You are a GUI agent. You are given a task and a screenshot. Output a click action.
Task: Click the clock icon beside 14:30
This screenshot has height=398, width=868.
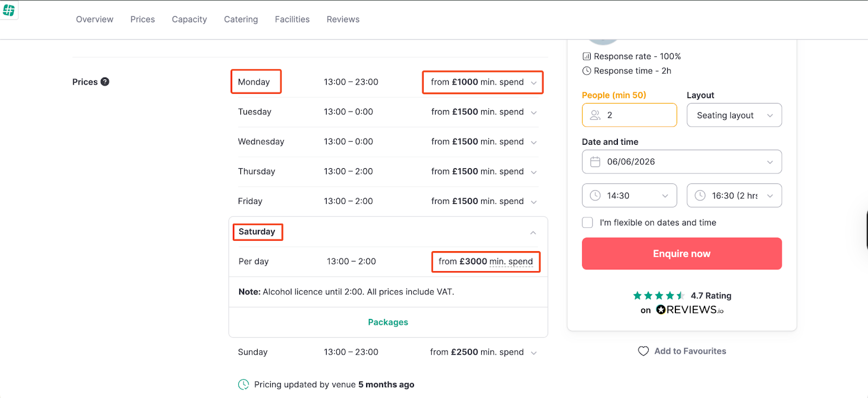point(595,196)
